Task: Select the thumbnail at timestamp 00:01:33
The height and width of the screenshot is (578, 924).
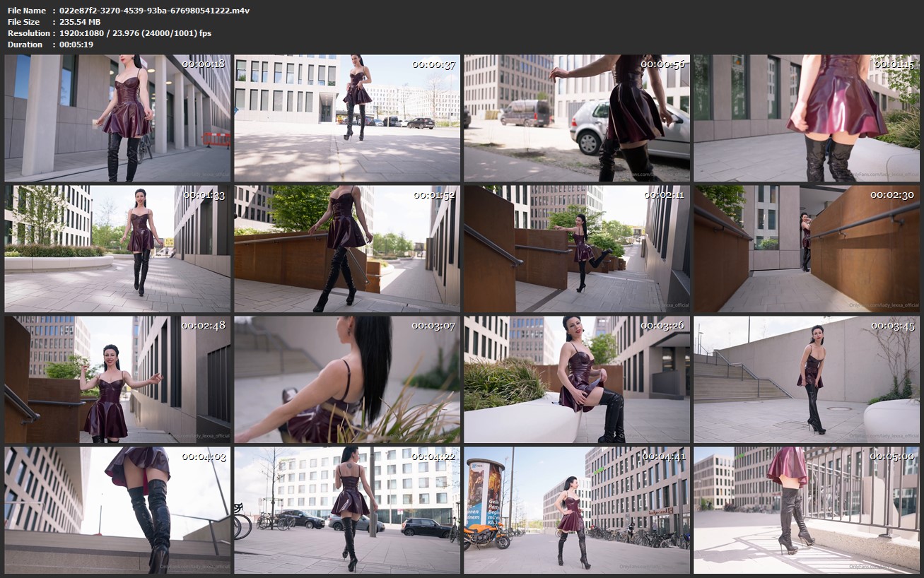Action: coord(117,249)
